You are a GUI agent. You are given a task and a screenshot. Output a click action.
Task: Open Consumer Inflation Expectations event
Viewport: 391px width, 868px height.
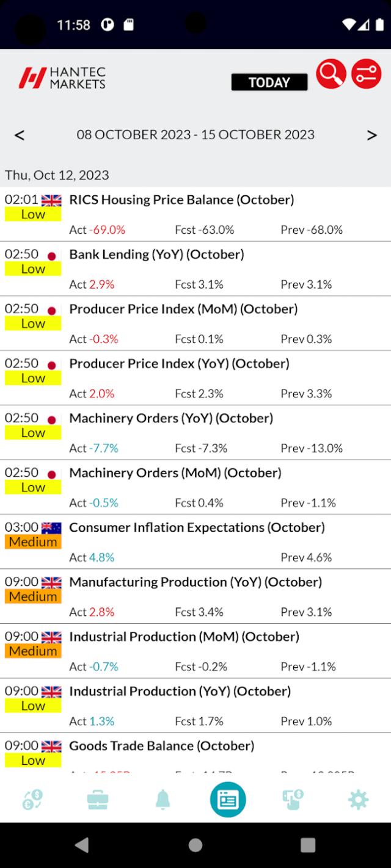pos(195,542)
